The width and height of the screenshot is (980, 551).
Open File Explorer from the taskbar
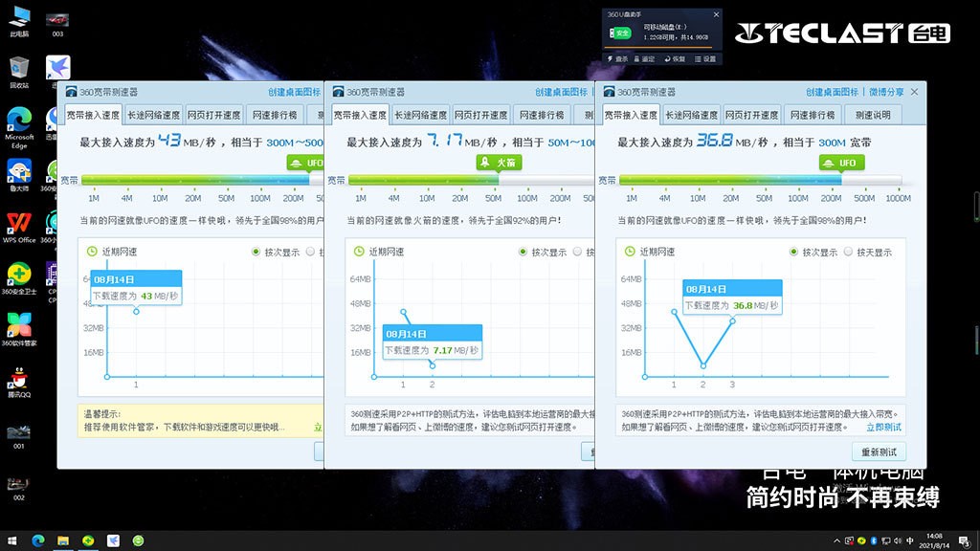[63, 541]
